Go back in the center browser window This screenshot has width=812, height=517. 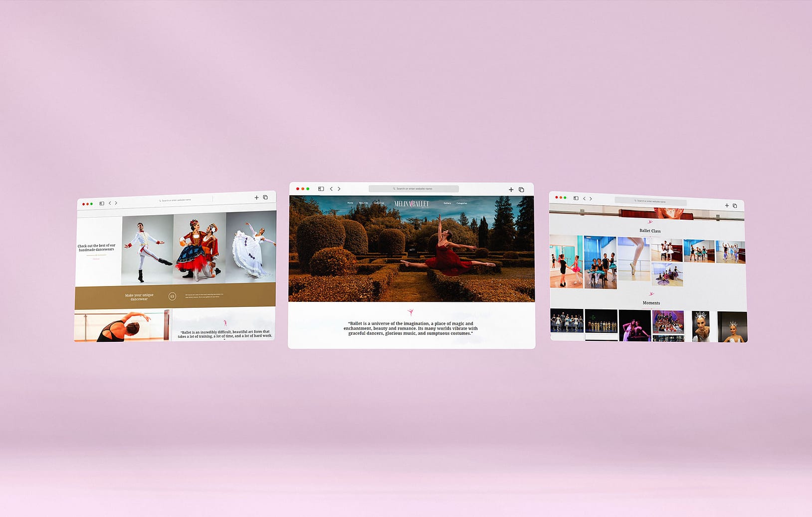331,189
